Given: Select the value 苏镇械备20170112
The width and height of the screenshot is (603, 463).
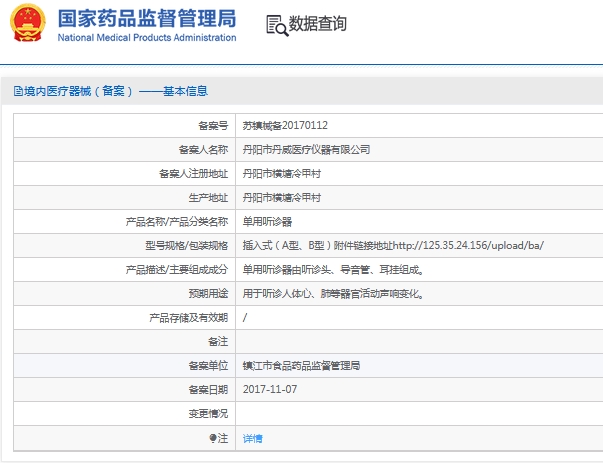Looking at the screenshot, I should click(x=285, y=125).
